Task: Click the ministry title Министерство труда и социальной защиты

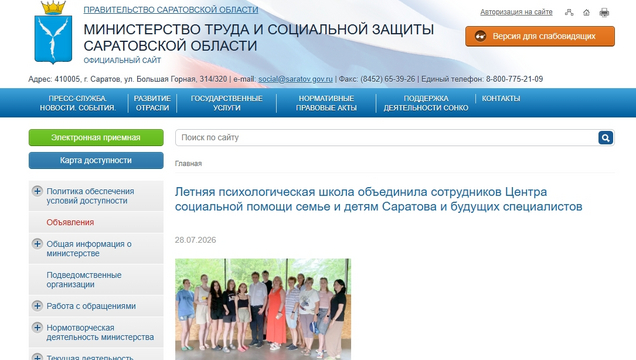Action: 258,38
